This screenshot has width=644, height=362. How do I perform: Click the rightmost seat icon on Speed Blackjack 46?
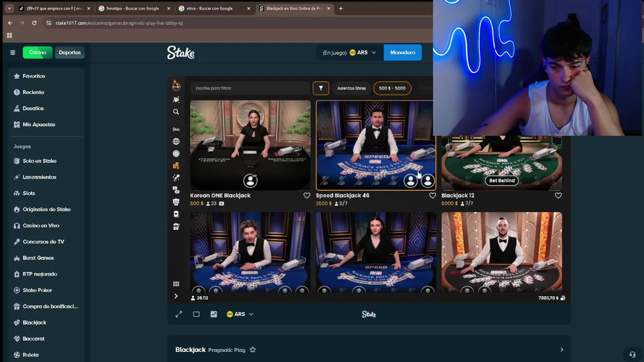428,180
